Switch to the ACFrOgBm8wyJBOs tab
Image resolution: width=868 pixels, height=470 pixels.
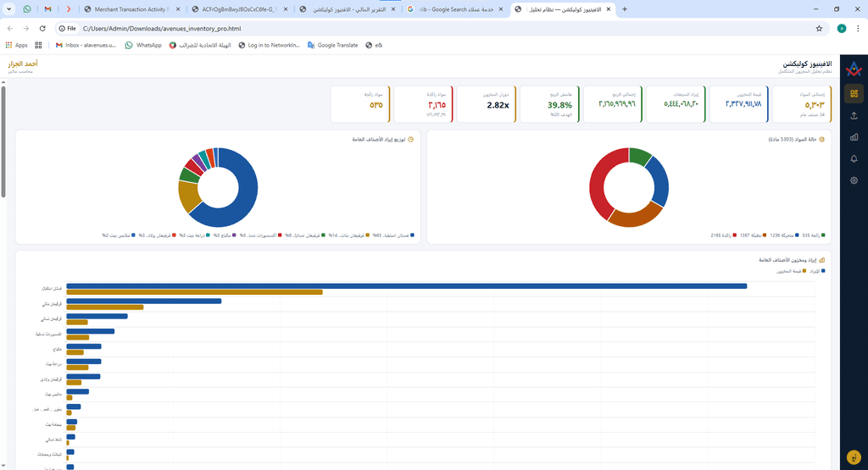click(239, 9)
